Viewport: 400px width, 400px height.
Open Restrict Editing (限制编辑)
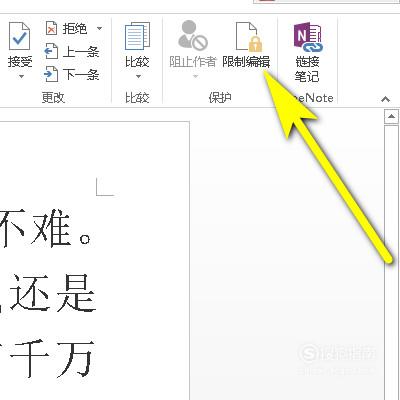[246, 45]
